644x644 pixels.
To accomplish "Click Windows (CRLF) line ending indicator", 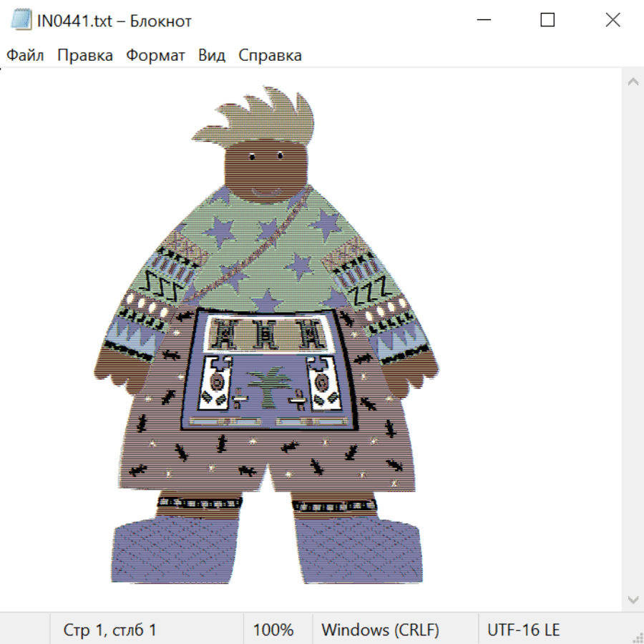I will pos(380,630).
